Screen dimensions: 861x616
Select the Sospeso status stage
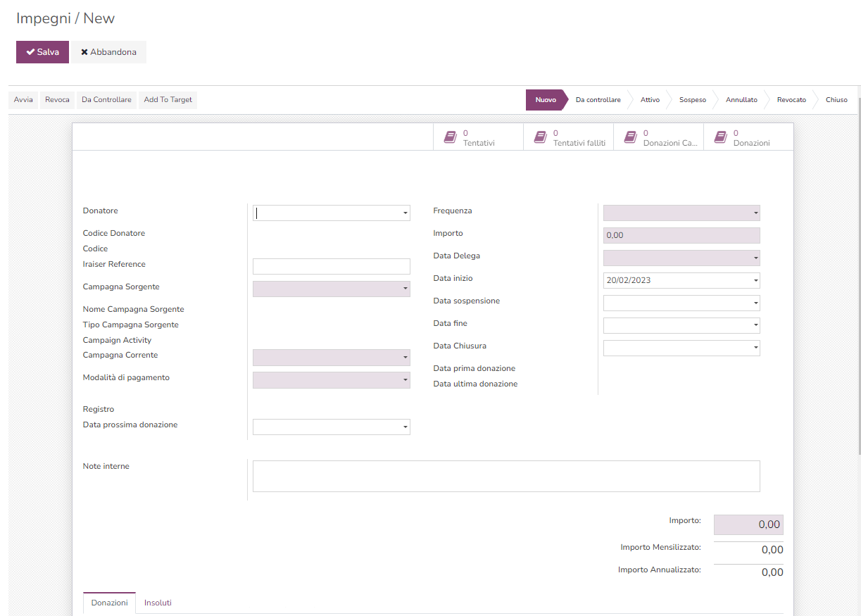pyautogui.click(x=692, y=100)
